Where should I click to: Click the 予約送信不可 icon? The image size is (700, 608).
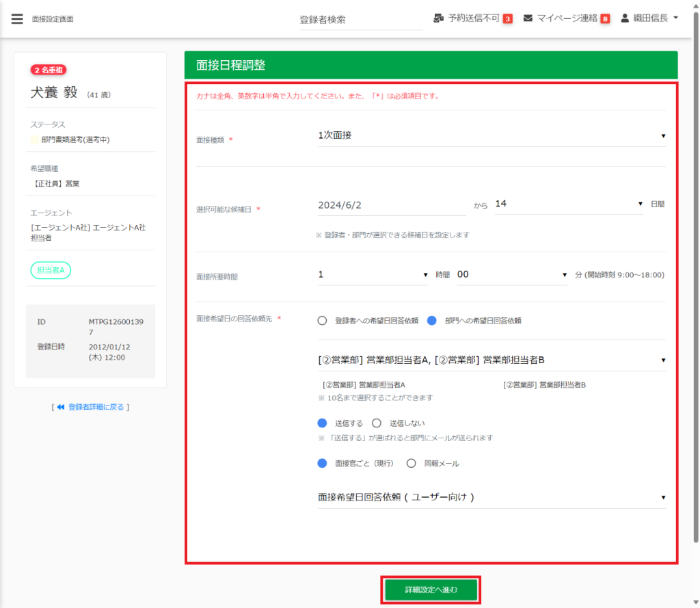tap(439, 18)
